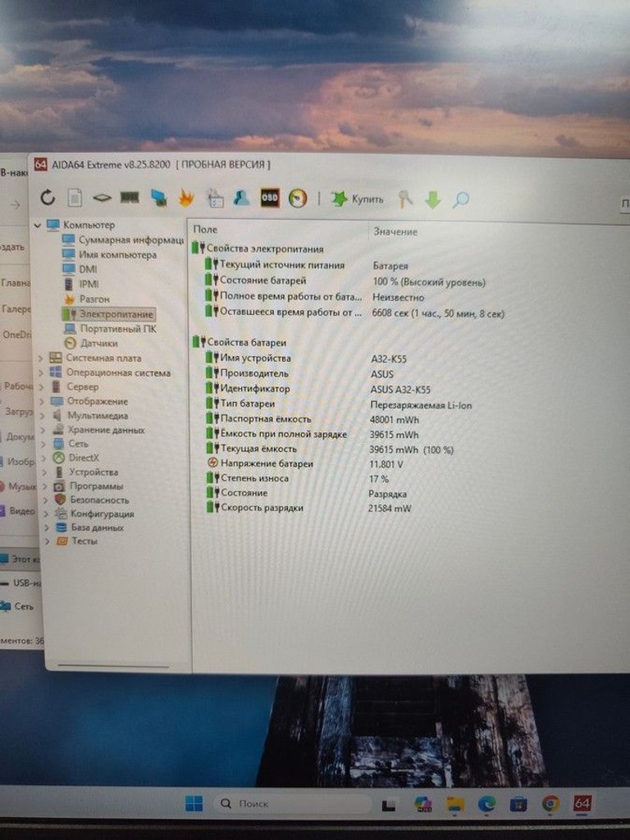
Task: Expand the Сеть tree node
Action: point(44,444)
